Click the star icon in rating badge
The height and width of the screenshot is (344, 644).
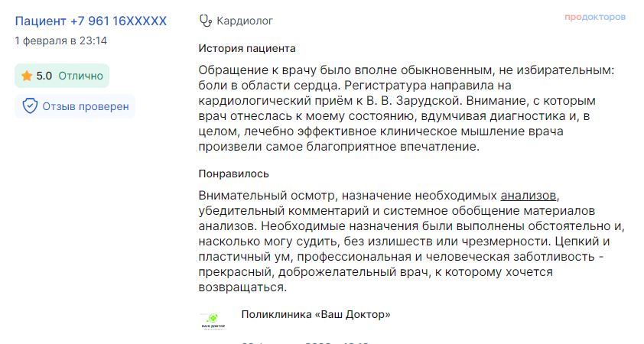[x=27, y=76]
